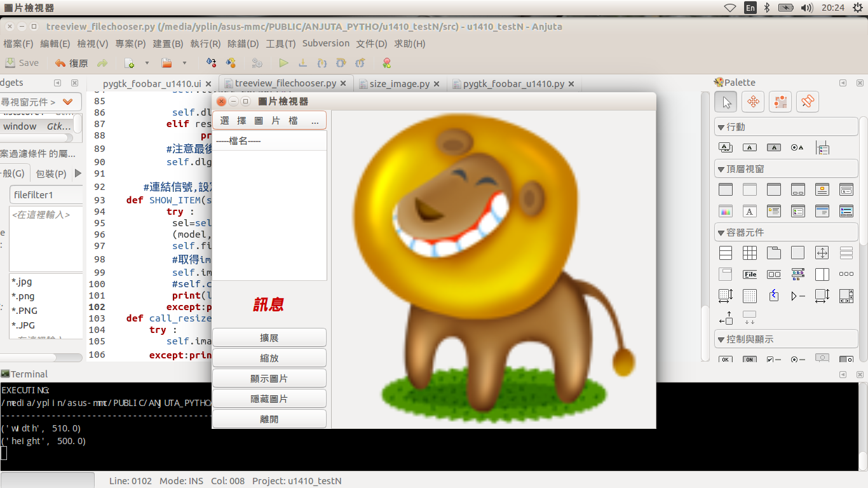This screenshot has height=488, width=868.
Task: Open the 除錯(D) menu
Action: pyautogui.click(x=243, y=44)
